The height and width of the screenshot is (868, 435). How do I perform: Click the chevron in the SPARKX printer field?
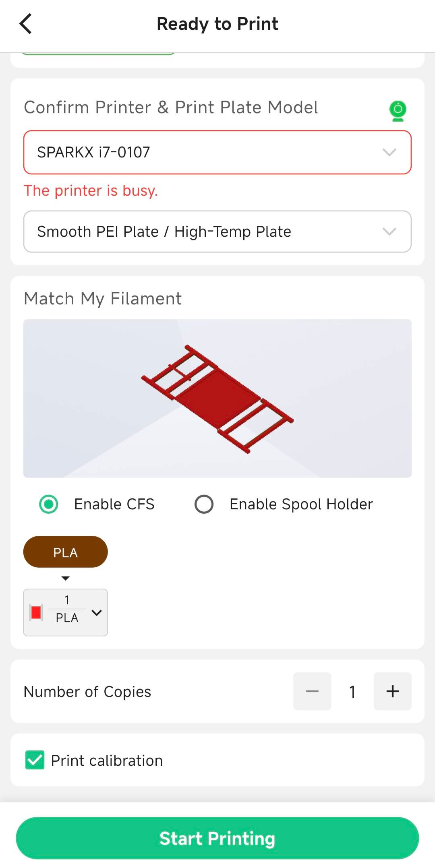tap(389, 152)
